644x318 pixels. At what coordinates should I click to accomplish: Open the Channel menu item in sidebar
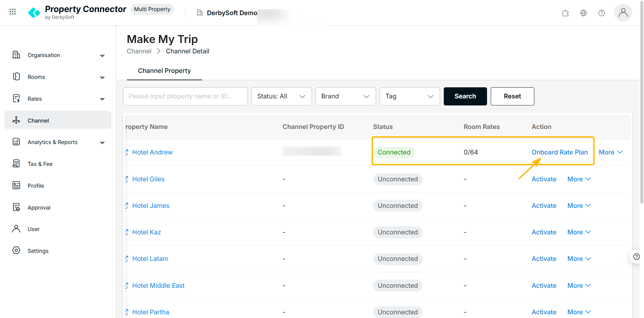[x=58, y=120]
